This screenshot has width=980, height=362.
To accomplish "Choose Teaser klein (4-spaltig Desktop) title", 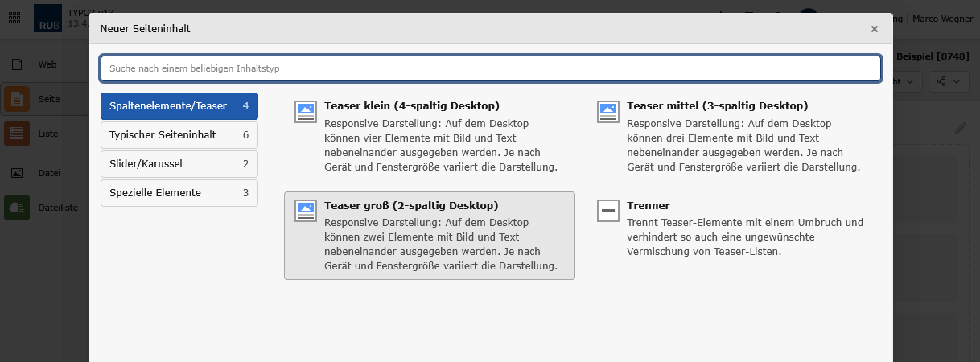I will (x=412, y=105).
